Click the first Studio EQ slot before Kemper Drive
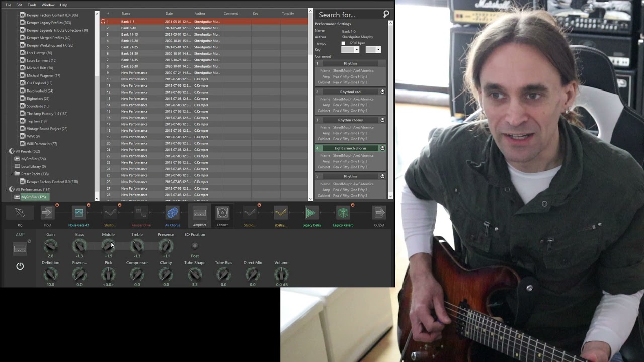 pyautogui.click(x=110, y=213)
